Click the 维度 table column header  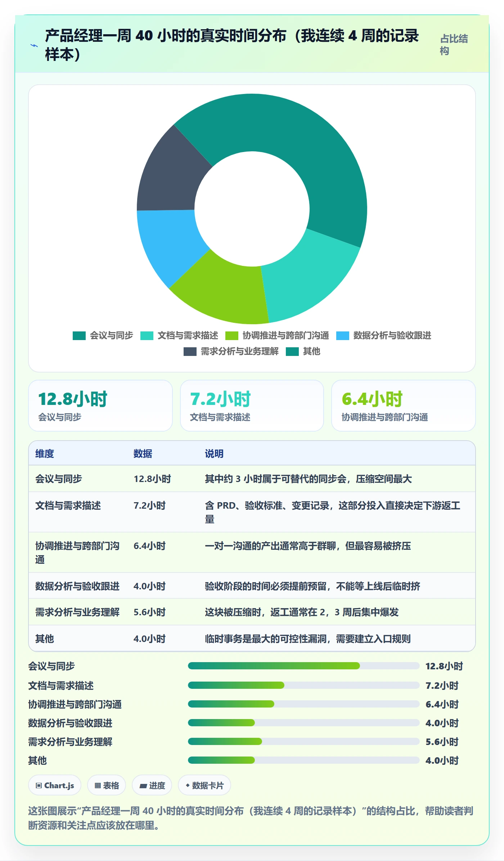point(45,454)
